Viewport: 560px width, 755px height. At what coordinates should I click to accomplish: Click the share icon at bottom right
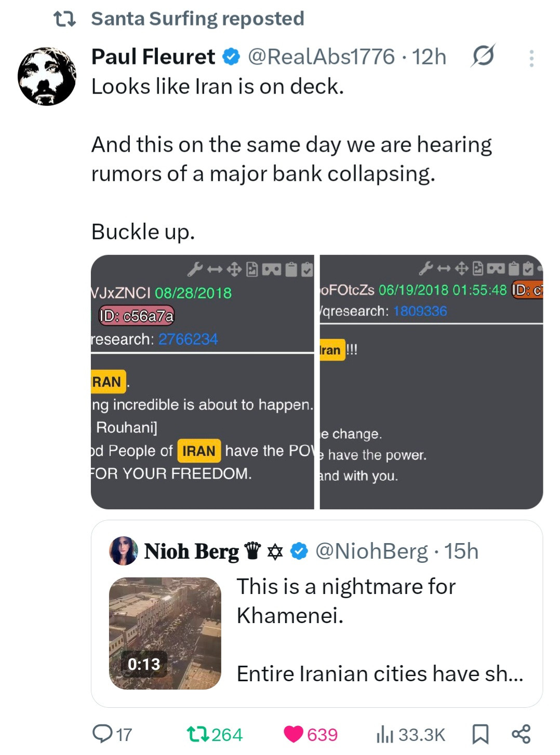pos(521,734)
